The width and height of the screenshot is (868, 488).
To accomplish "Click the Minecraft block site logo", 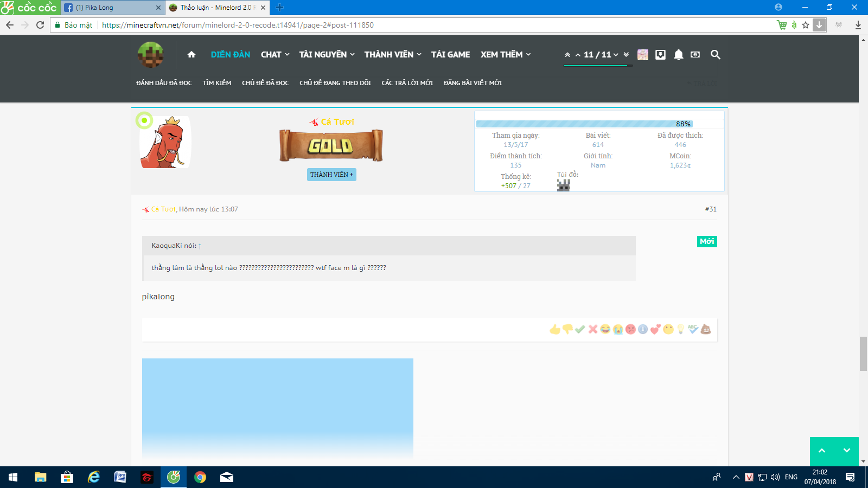I will (x=151, y=55).
